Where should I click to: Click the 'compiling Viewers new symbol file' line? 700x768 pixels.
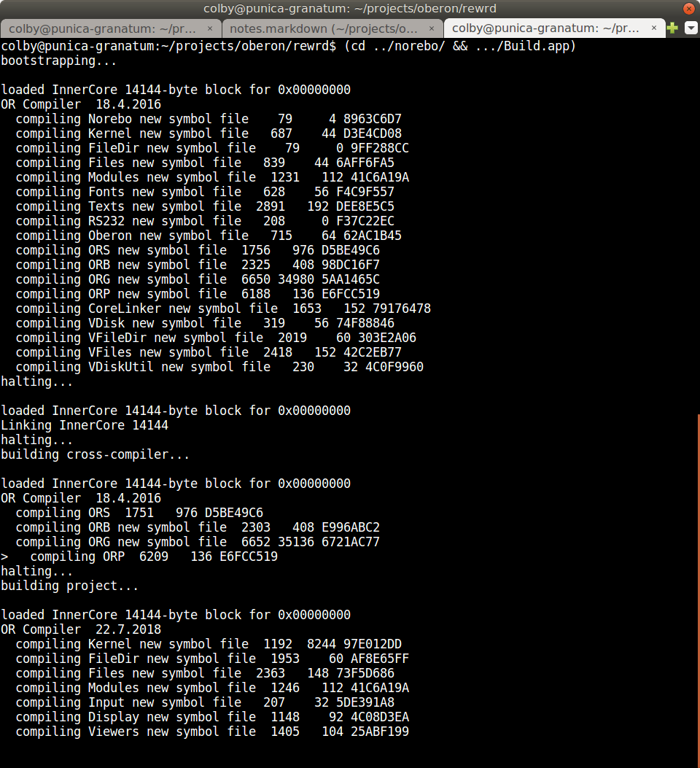(x=212, y=732)
